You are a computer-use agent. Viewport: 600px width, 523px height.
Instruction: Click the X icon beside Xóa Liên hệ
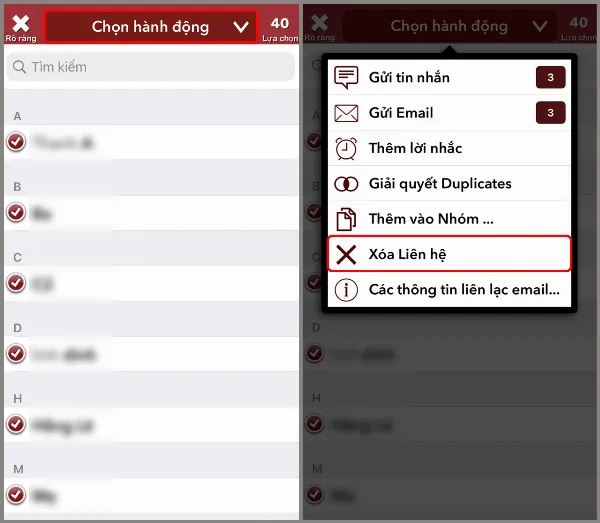pyautogui.click(x=346, y=254)
